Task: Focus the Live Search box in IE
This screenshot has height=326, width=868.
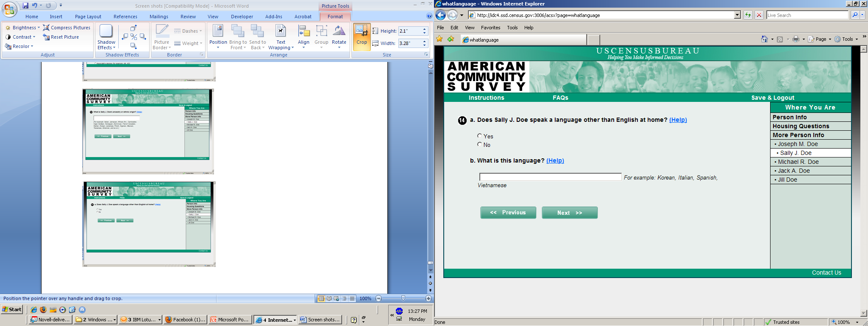Action: tap(807, 15)
